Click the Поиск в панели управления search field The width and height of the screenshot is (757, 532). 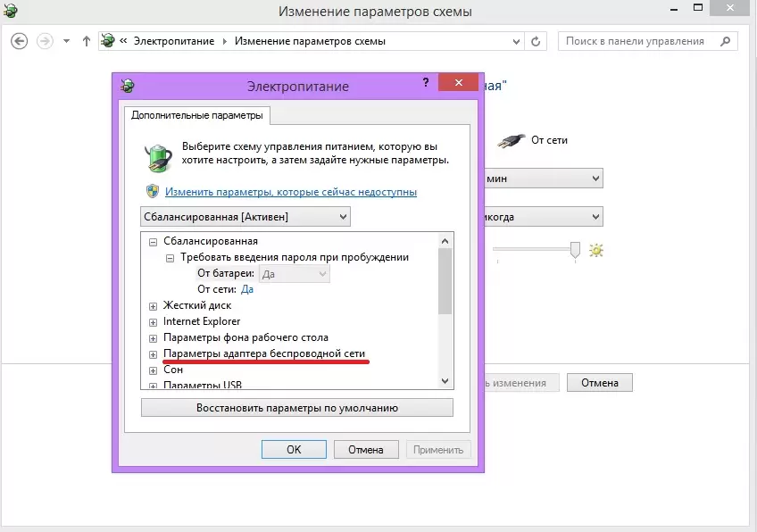pos(635,41)
